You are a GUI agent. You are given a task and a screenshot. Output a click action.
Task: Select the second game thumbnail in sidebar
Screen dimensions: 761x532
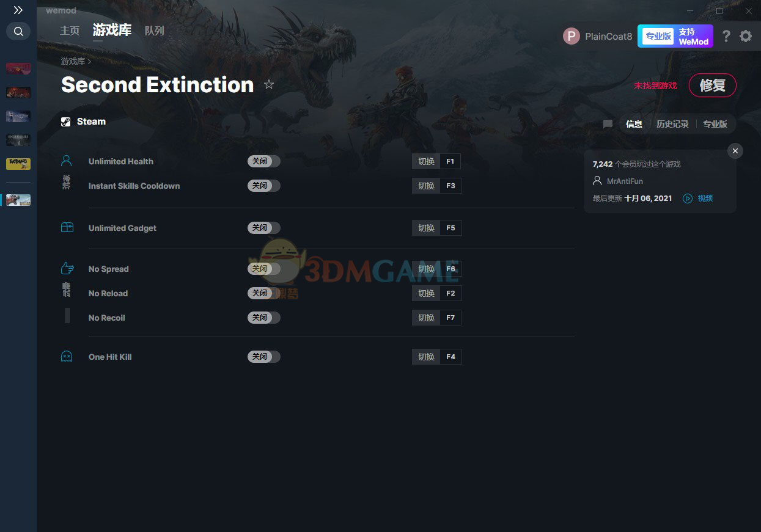tap(18, 92)
